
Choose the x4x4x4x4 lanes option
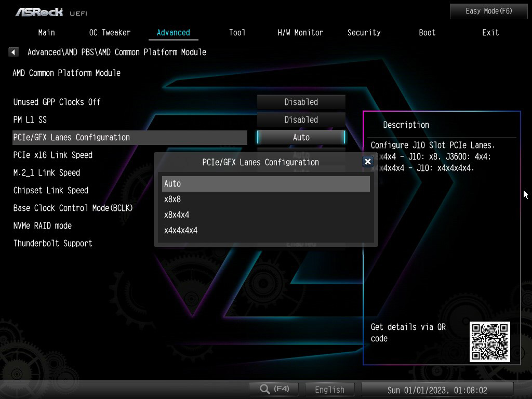coord(265,230)
